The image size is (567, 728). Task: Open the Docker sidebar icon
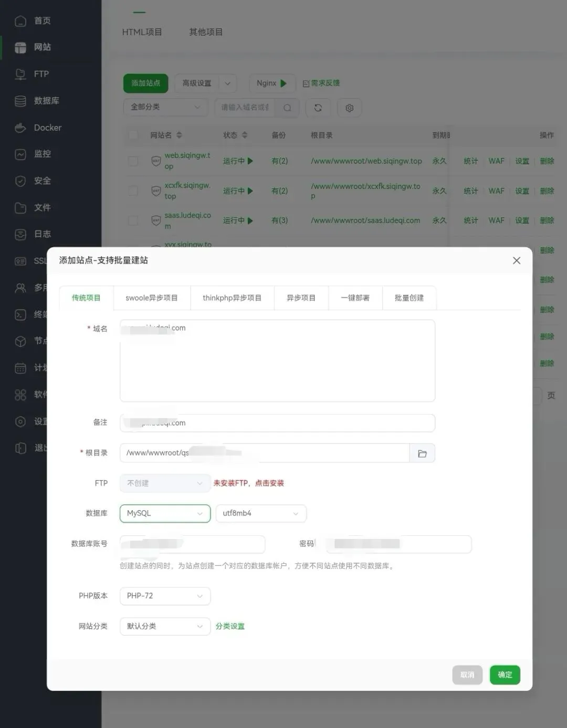pos(20,128)
